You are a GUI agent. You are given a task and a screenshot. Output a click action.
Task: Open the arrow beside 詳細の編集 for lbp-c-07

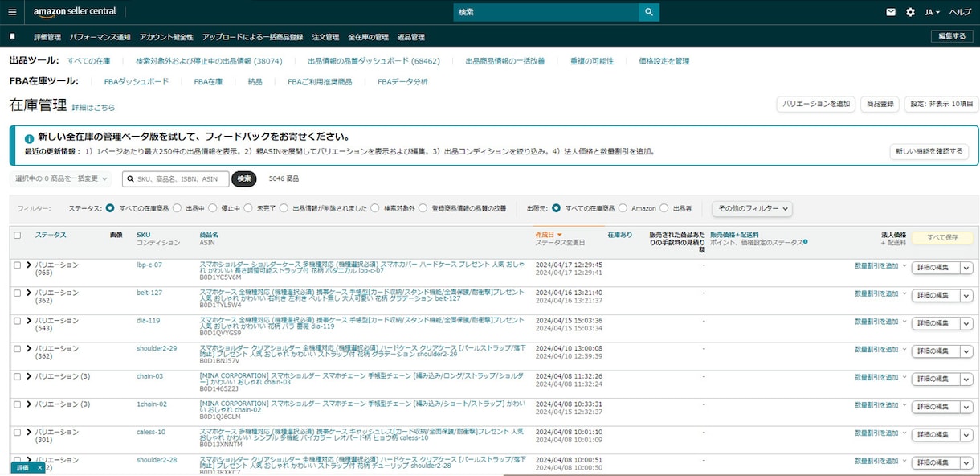pos(967,268)
